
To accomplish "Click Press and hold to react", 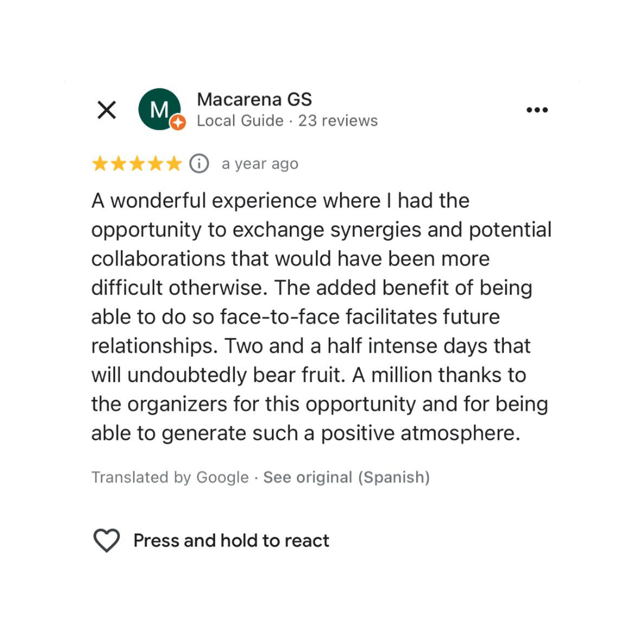I will (231, 541).
